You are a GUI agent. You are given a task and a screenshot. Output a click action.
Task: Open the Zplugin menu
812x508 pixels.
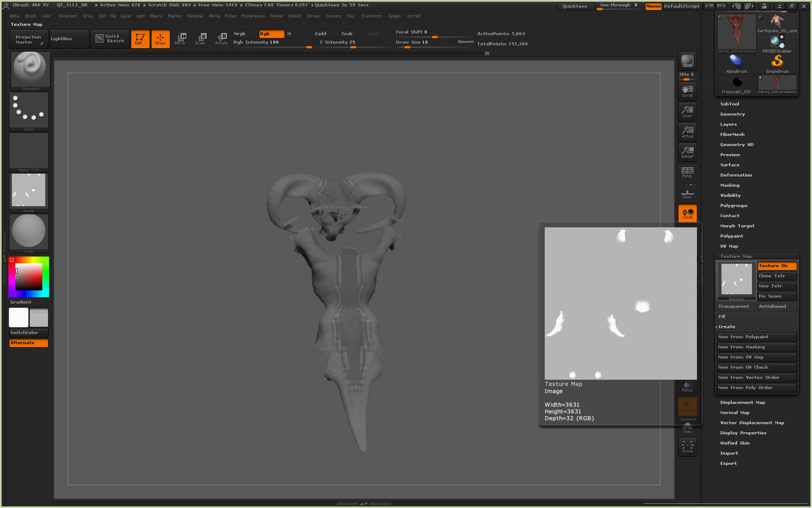[x=394, y=16]
